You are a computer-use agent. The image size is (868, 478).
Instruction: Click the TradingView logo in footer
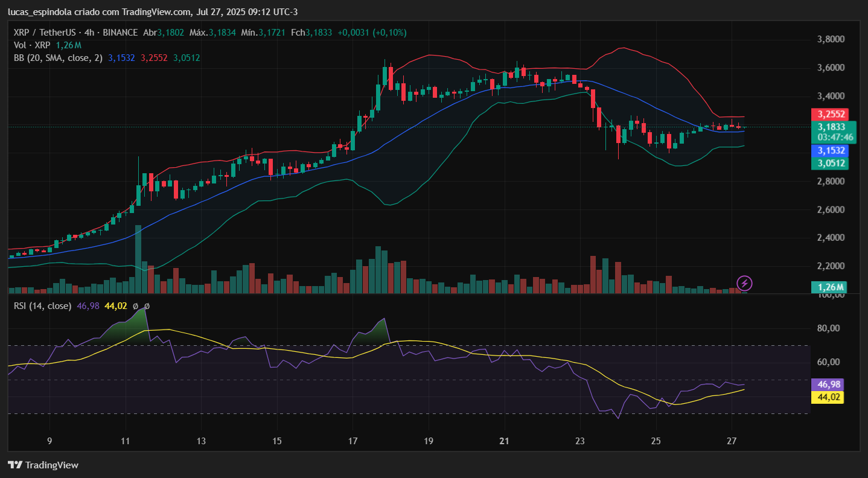tap(43, 465)
